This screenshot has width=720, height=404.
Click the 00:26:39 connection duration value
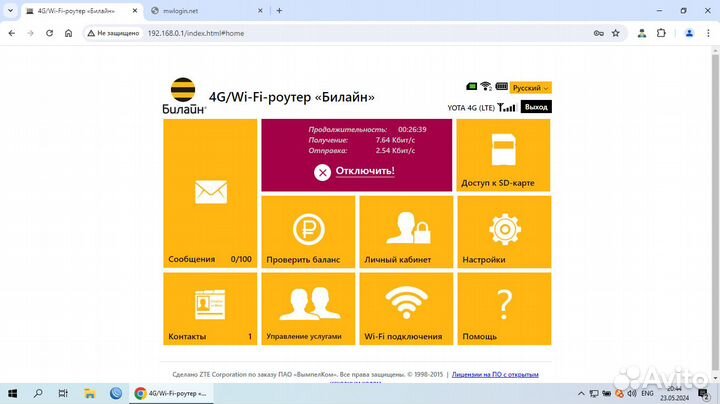coord(412,129)
